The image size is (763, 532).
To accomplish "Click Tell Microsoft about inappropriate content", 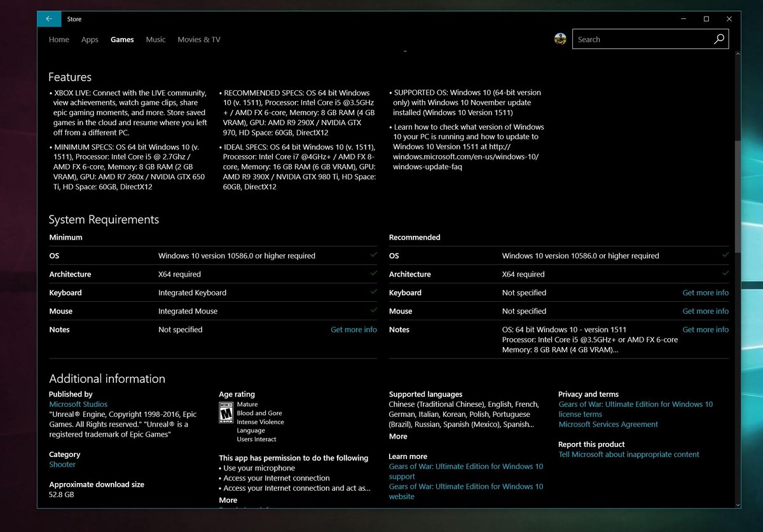I will coord(629,454).
